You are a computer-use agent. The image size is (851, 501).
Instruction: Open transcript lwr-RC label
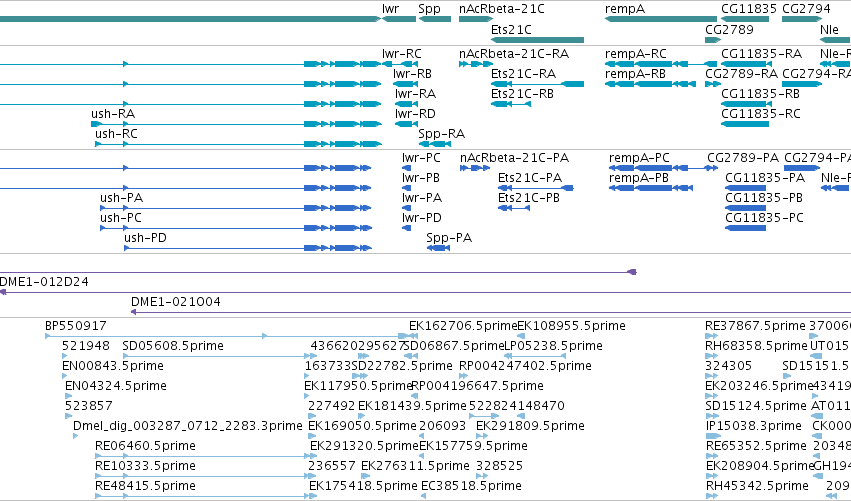402,54
